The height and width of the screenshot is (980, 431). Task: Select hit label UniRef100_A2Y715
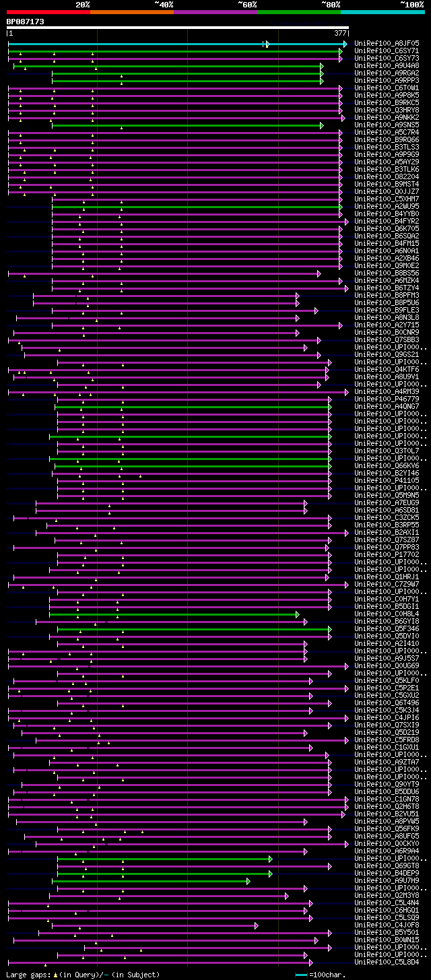(387, 325)
